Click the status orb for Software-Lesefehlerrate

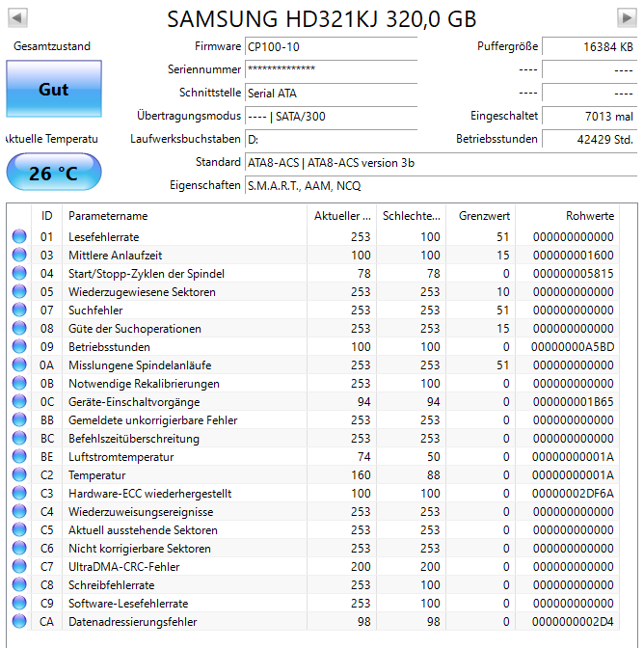(x=19, y=603)
